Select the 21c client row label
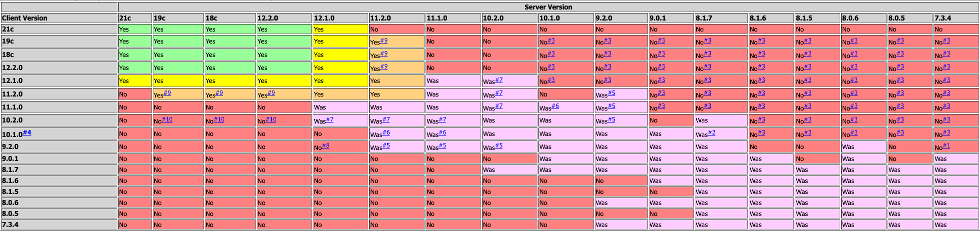980x231 pixels. pos(59,29)
